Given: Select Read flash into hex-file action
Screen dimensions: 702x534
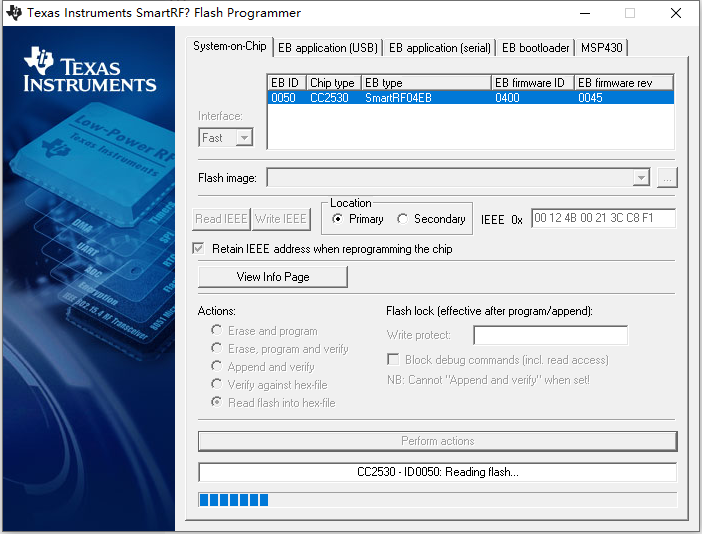Looking at the screenshot, I should (217, 402).
